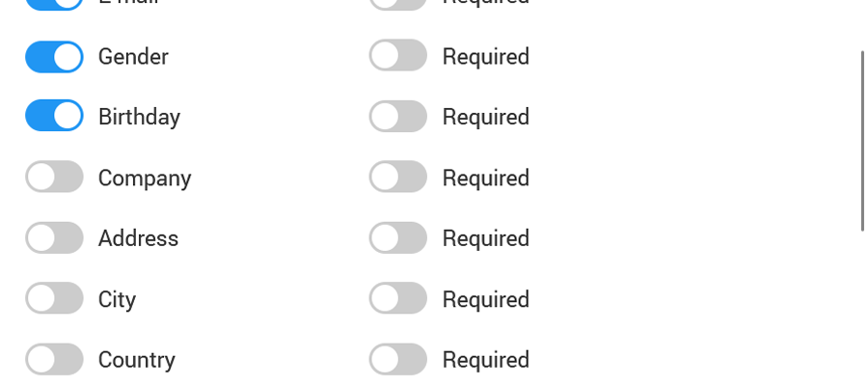
Task: Enable the Company field toggle
Action: [x=54, y=177]
